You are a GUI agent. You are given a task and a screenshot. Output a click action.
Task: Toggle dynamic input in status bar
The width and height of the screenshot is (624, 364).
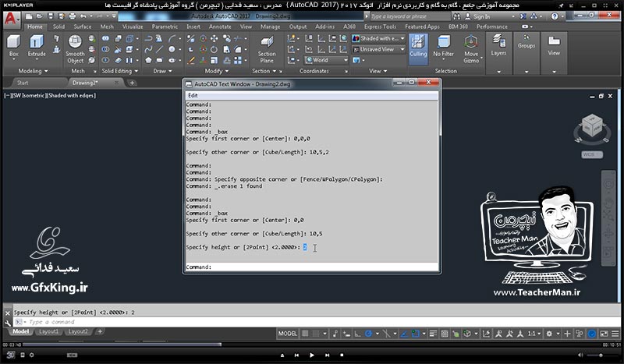tap(346, 334)
